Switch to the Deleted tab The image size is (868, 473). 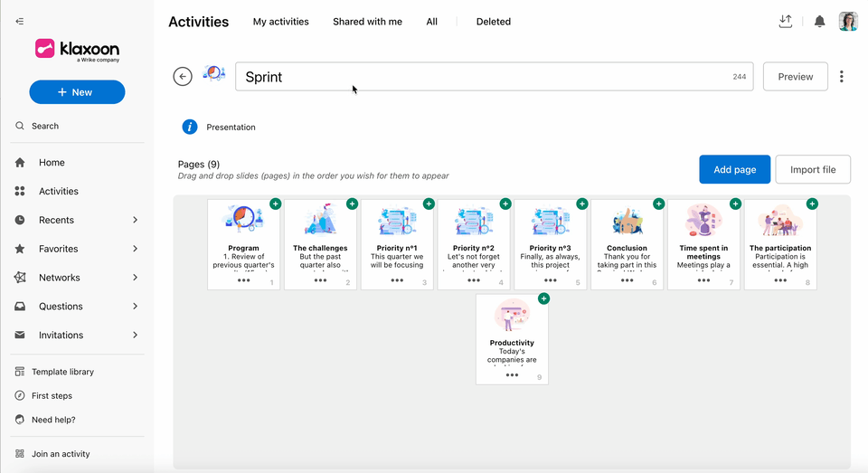click(x=494, y=22)
